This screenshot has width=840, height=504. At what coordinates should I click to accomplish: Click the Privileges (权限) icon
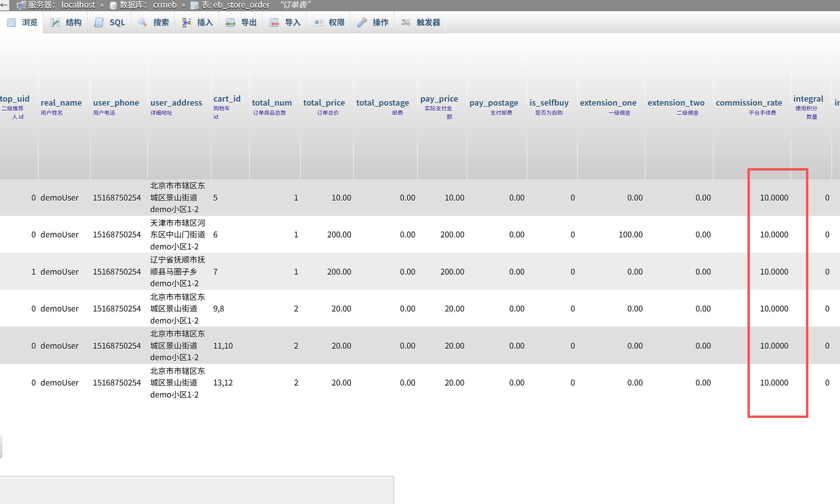pyautogui.click(x=318, y=22)
